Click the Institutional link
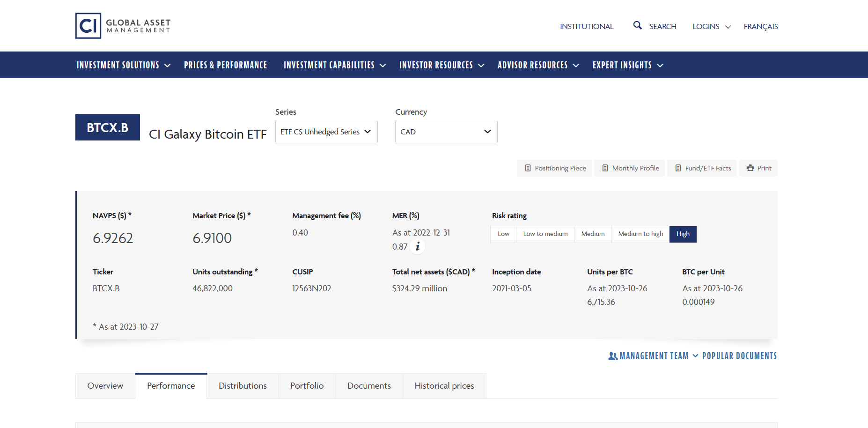The width and height of the screenshot is (868, 428). 587,27
